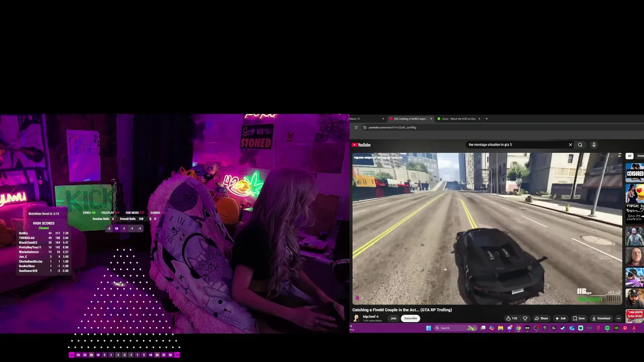Clear the YouTube search query with X
This screenshot has height=362, width=644.
click(x=570, y=145)
